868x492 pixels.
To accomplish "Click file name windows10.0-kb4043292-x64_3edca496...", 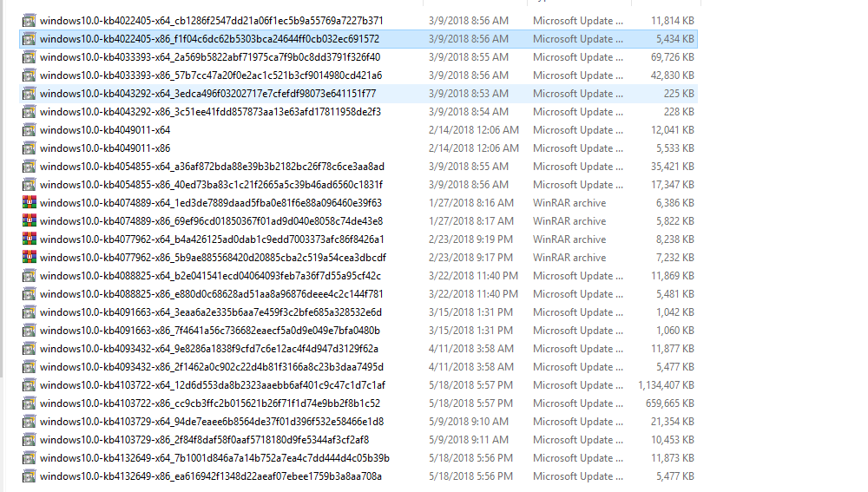I will (208, 94).
